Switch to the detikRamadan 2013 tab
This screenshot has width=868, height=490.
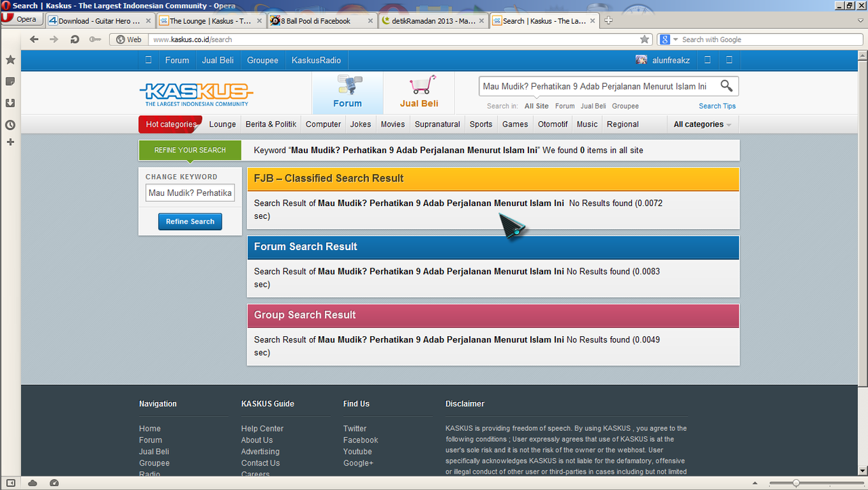(x=434, y=21)
